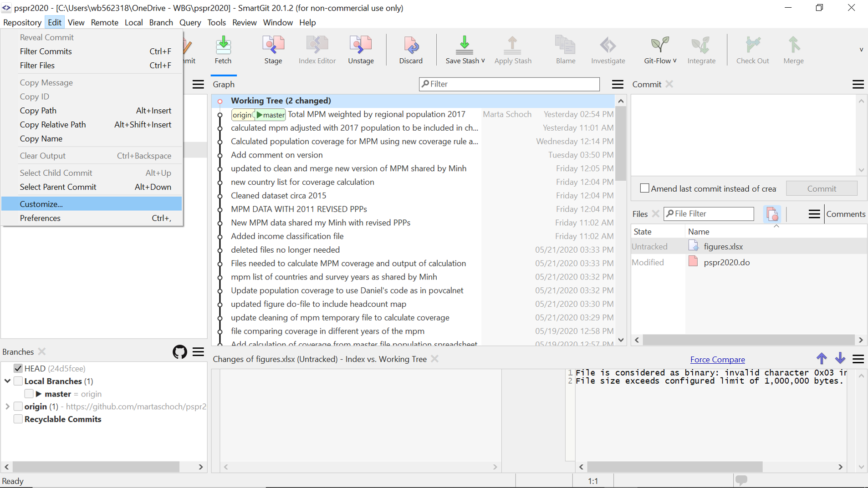
Task: Click the Branches panel horizontal scrollbar thumb
Action: (x=96, y=467)
